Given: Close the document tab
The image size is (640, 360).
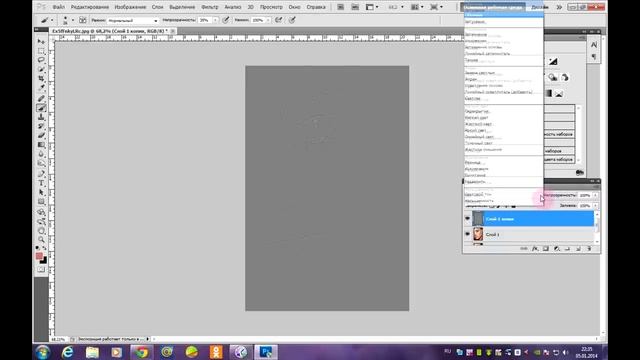Looking at the screenshot, I should pos(173,31).
